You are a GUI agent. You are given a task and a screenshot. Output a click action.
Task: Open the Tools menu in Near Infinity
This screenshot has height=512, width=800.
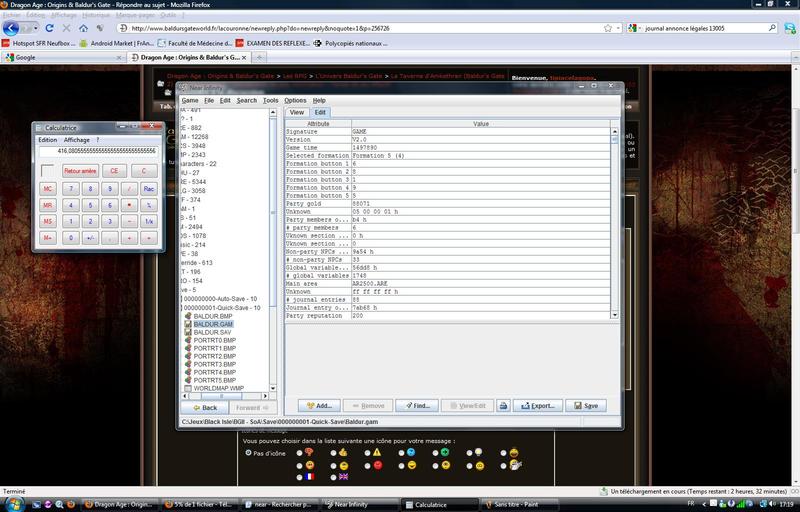[x=270, y=100]
